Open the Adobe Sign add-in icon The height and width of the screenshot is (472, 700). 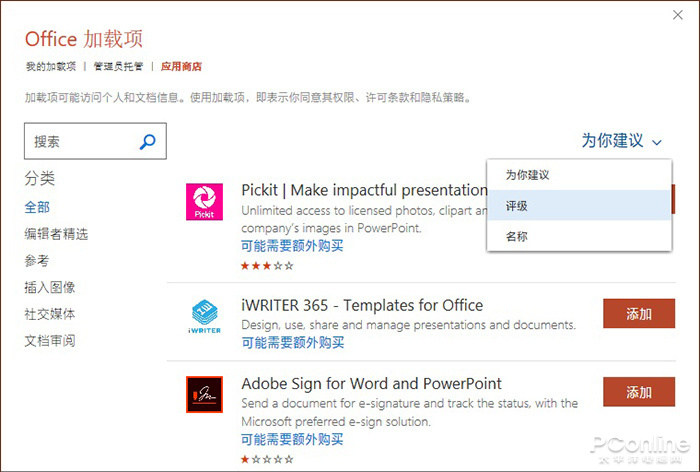click(x=204, y=394)
